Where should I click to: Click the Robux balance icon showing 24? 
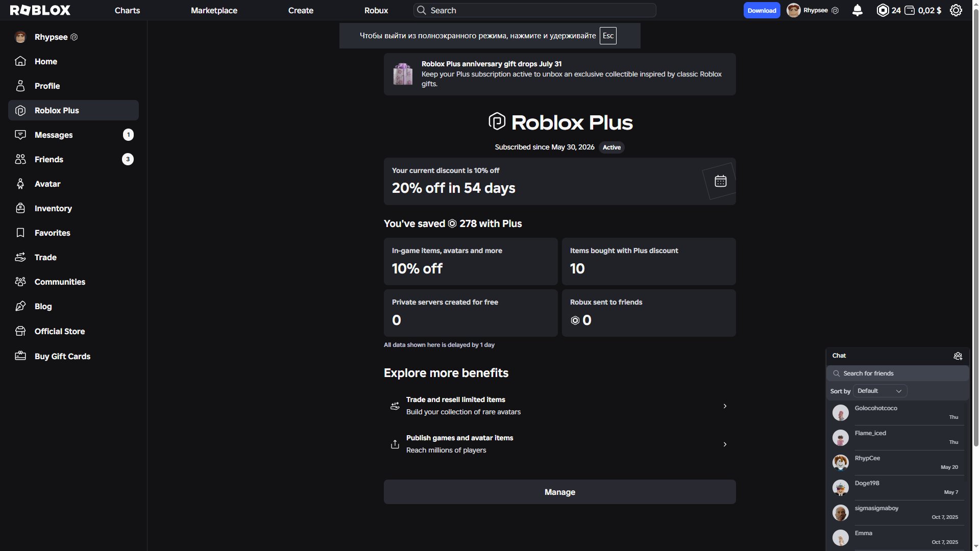pyautogui.click(x=883, y=10)
